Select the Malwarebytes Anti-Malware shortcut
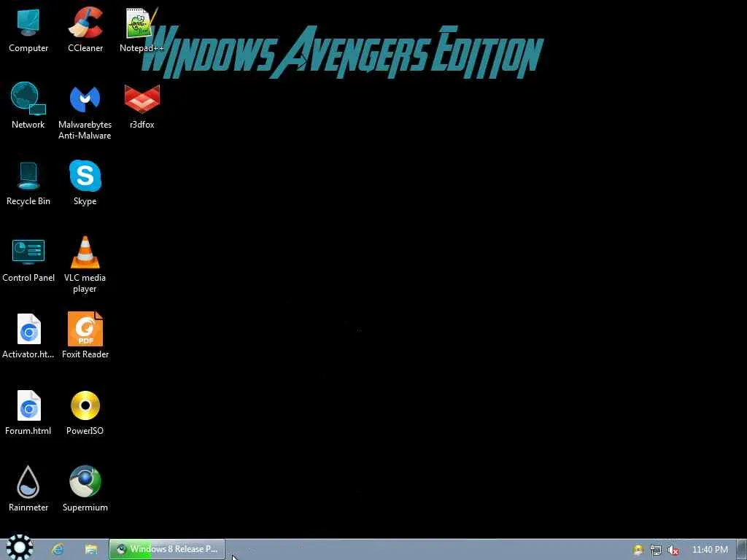This screenshot has width=747, height=560. (85, 111)
